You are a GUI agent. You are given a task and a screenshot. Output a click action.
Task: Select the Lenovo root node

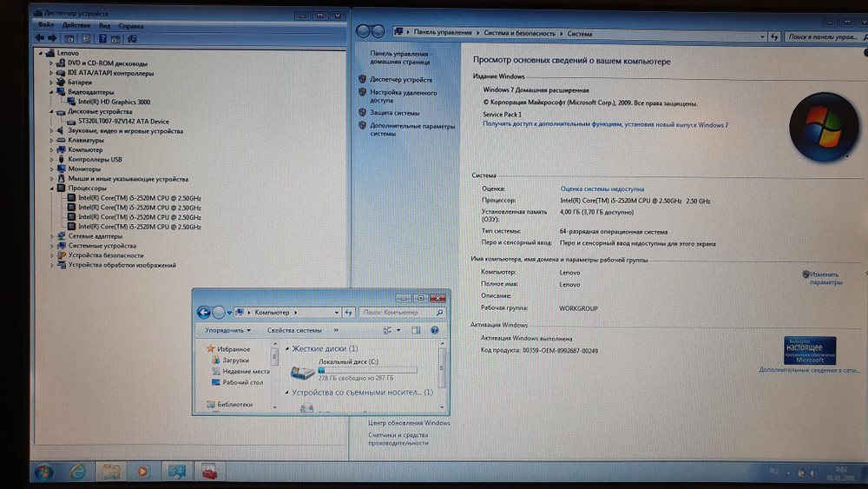click(x=68, y=53)
